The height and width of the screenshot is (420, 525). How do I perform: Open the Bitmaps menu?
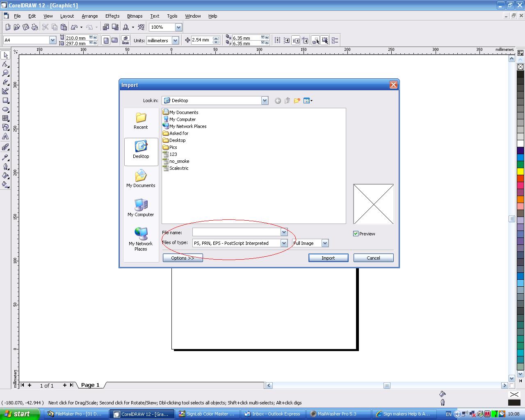click(135, 16)
